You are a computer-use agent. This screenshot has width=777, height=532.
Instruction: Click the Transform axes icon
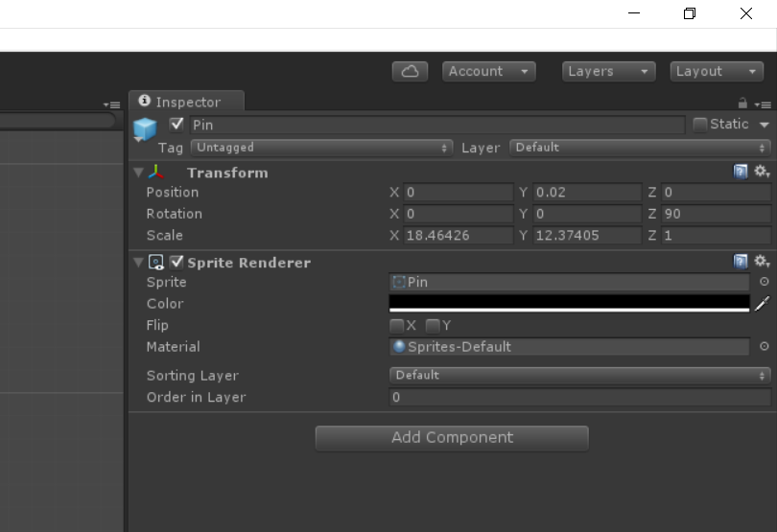coord(156,172)
